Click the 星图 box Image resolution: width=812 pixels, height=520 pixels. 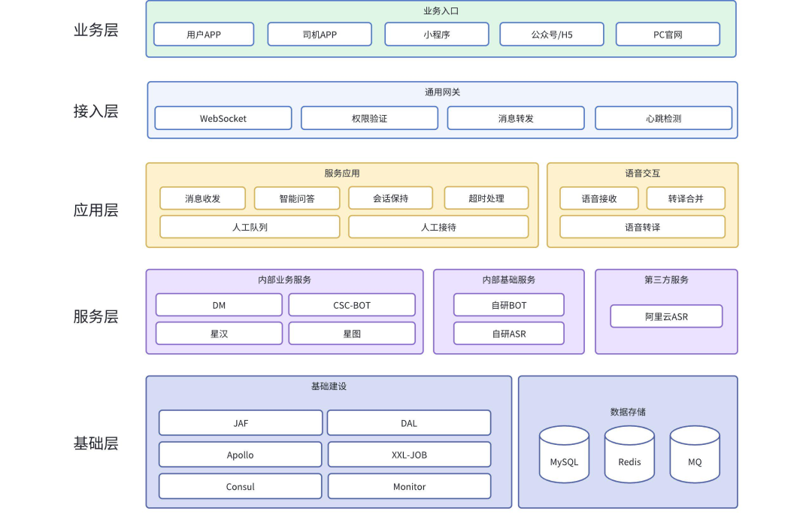pos(352,333)
